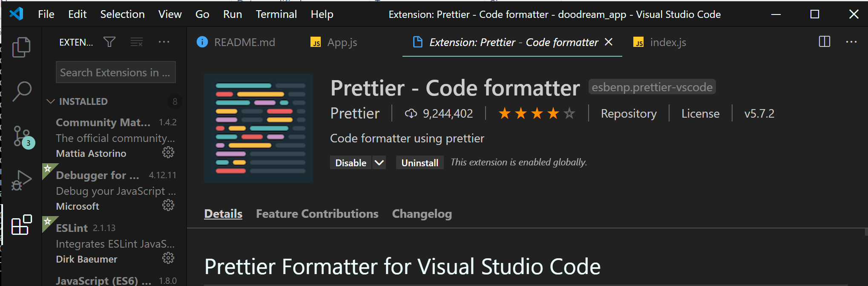The height and width of the screenshot is (286, 868).
Task: Open the Disable dropdown arrow
Action: (x=379, y=163)
